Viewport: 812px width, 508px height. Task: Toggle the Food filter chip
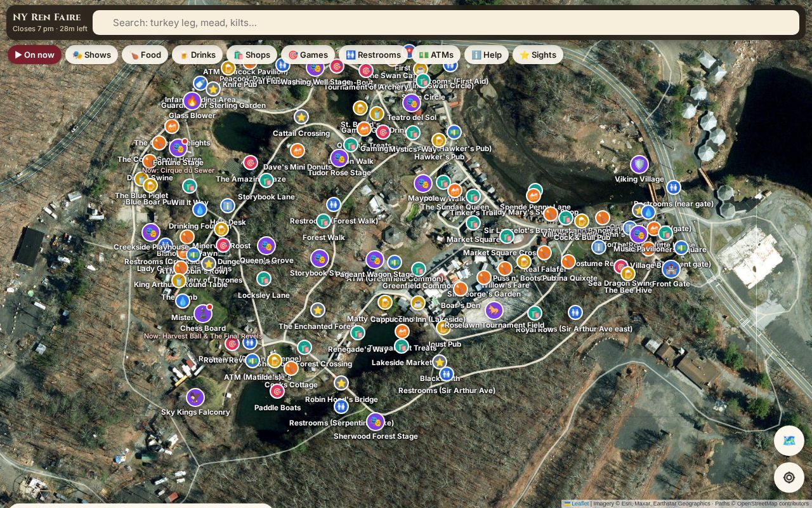pos(145,55)
